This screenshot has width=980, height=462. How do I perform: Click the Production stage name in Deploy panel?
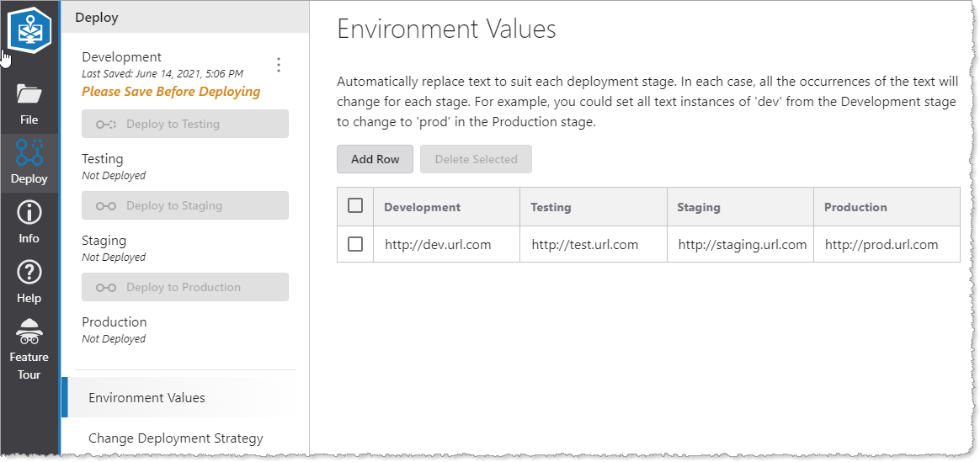tap(115, 322)
